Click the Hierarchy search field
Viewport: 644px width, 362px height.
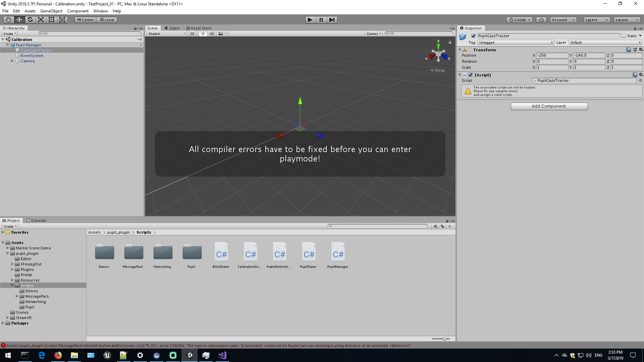click(x=90, y=34)
